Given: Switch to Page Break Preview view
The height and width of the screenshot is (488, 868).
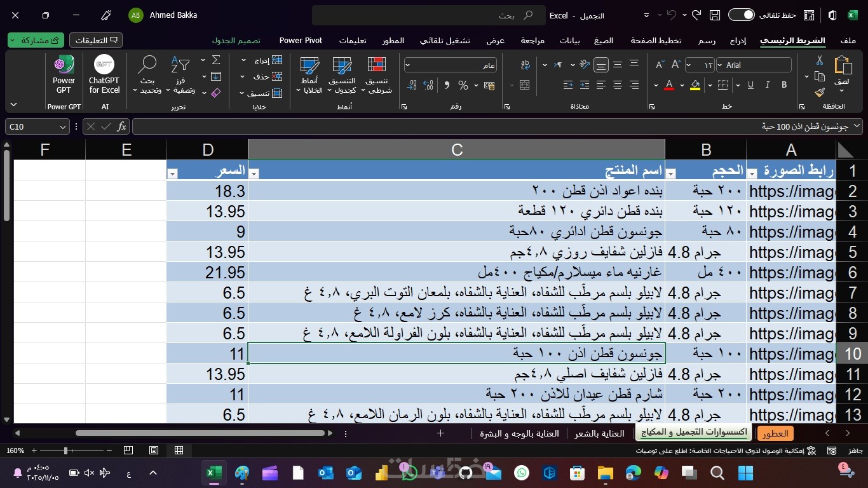Looking at the screenshot, I should 128,451.
